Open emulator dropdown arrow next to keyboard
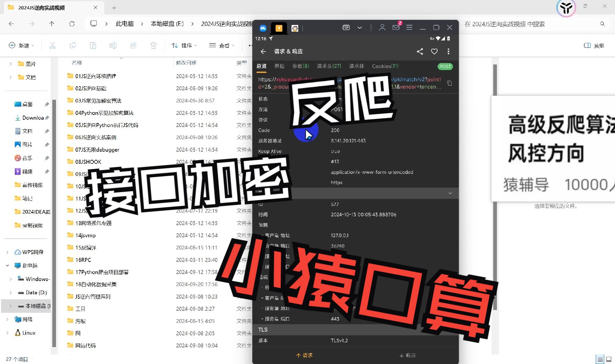Viewport: 615px width, 364px height. click(x=360, y=28)
